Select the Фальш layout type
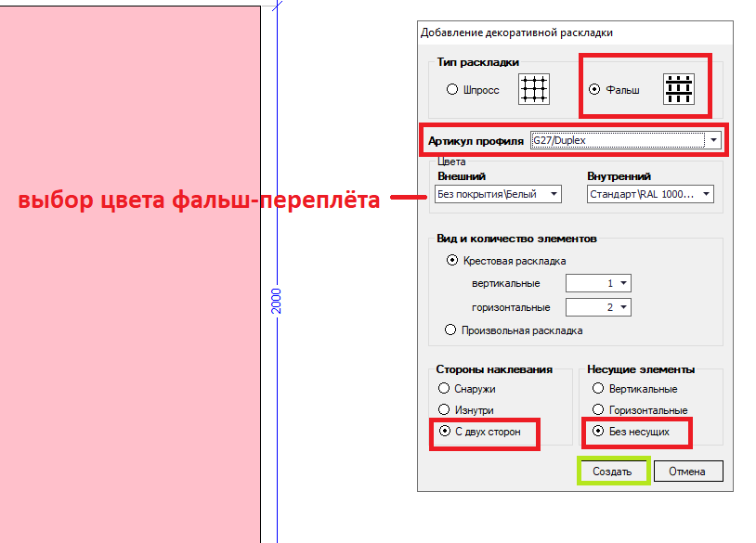 595,90
